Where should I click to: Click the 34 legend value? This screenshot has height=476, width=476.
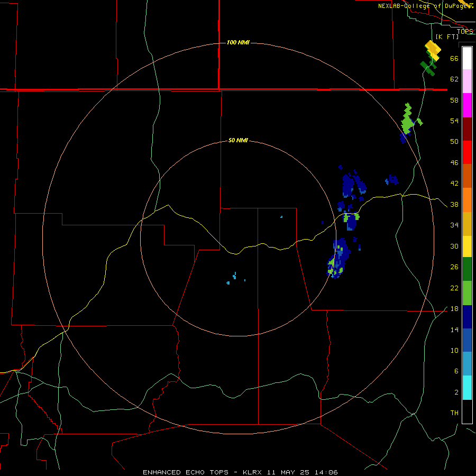coord(454,225)
